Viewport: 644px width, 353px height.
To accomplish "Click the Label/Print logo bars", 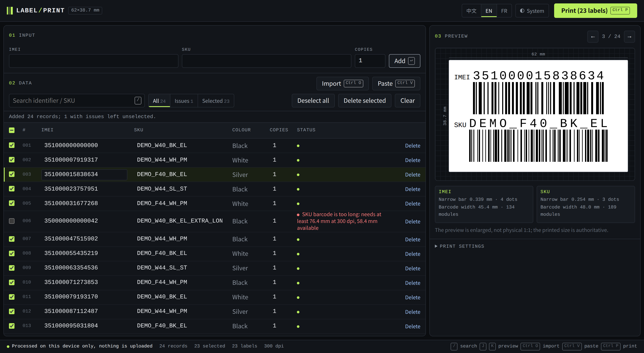I will pos(10,10).
